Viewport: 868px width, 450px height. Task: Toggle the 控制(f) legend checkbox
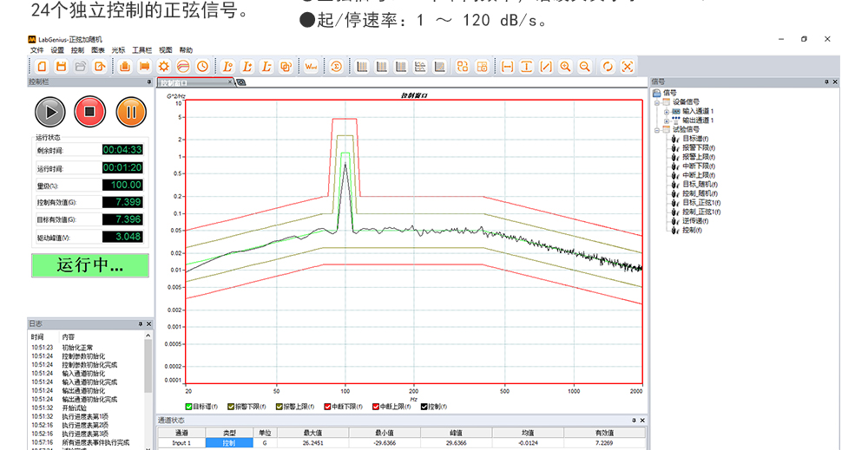click(x=424, y=406)
